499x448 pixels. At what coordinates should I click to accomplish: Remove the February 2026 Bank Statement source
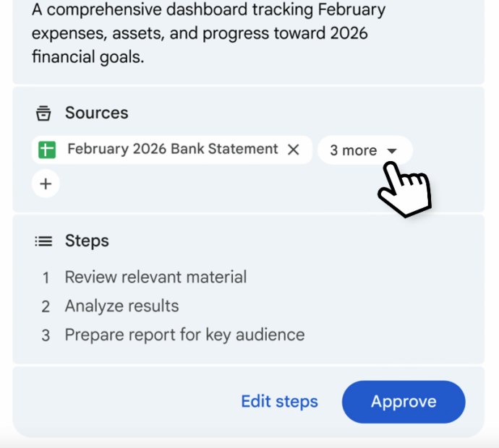294,150
